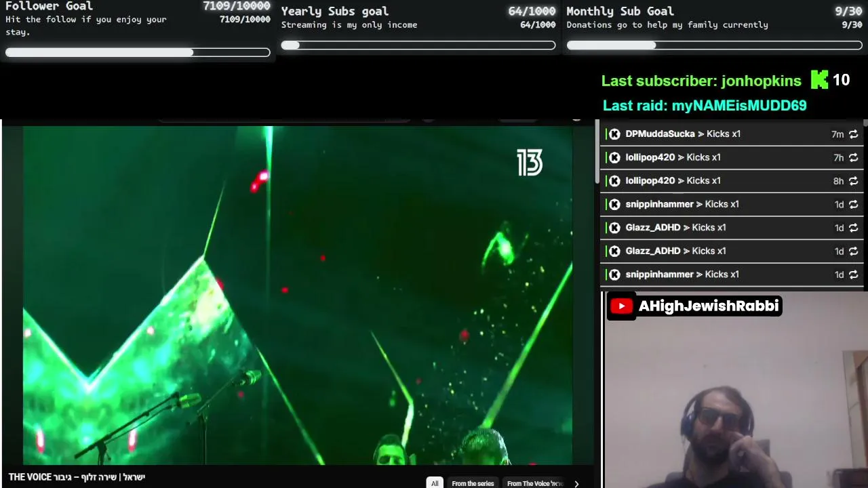Click the 'Yearly Subs goal' heading
Screen dimensions: 868x488
(x=335, y=12)
